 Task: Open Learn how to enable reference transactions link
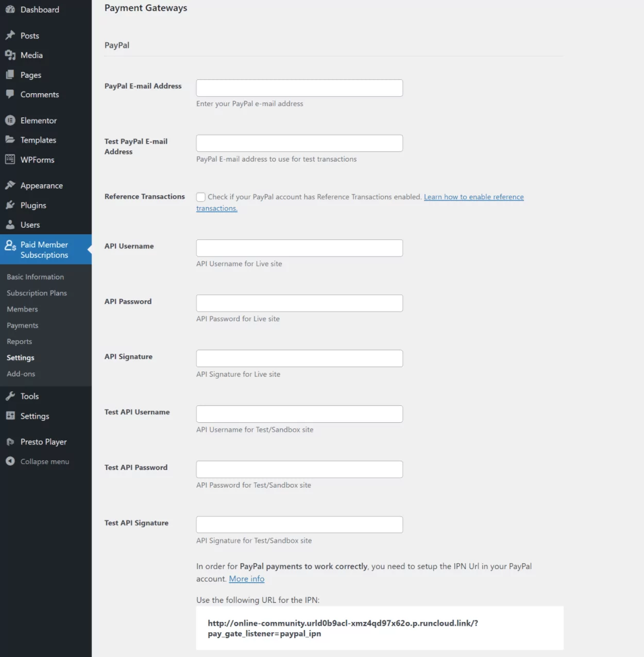pos(473,197)
